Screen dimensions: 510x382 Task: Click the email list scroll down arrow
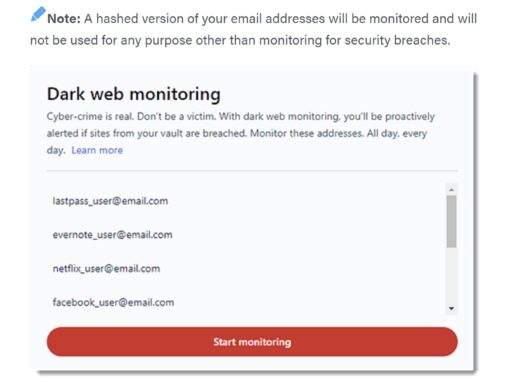coord(451,309)
